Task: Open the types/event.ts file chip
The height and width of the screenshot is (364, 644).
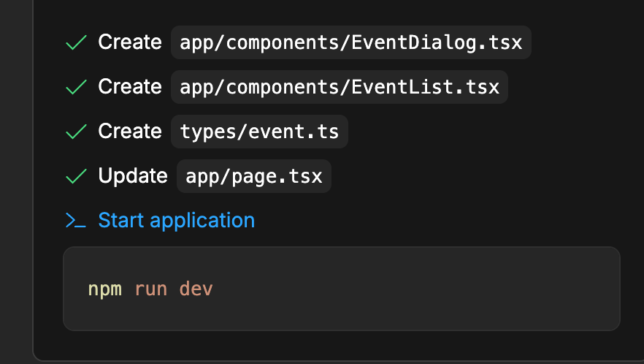Action: click(259, 132)
